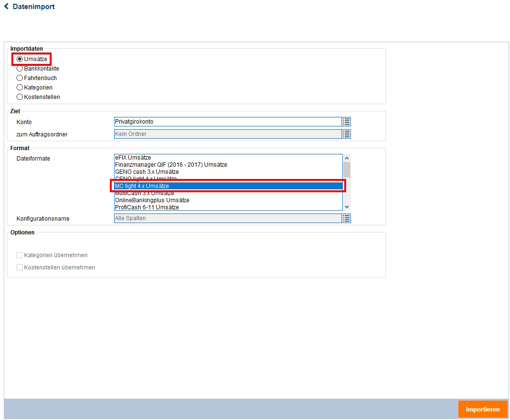The height and width of the screenshot is (420, 510).
Task: Select the Bankkontakte radio option
Action: tap(19, 69)
